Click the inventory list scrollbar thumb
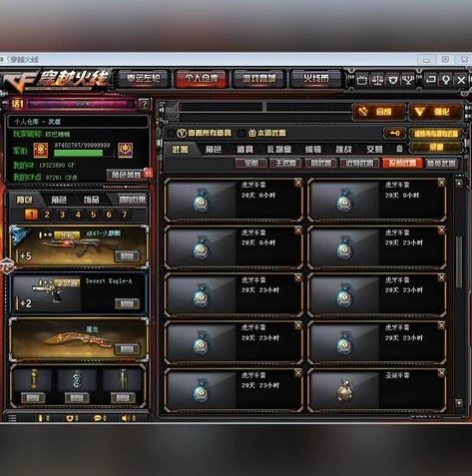The image size is (472, 476). pos(459,262)
